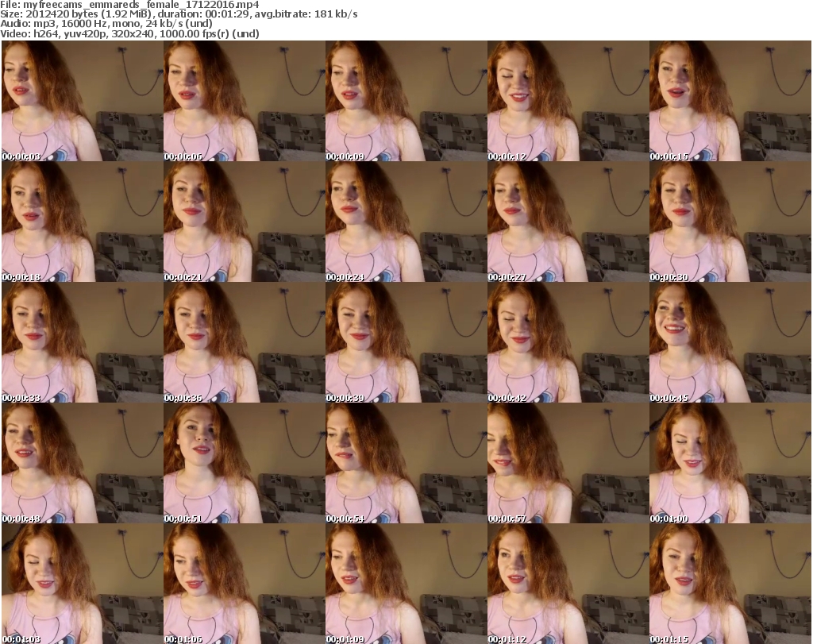Click the 00:01:15 video frame
The image size is (813, 644).
pyautogui.click(x=730, y=584)
